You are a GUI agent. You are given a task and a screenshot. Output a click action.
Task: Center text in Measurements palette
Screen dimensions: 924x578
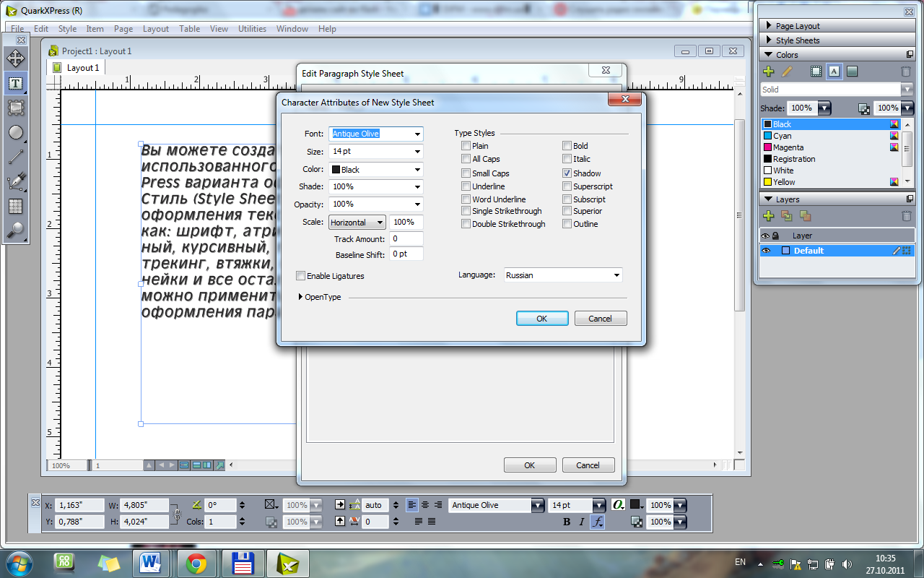425,505
